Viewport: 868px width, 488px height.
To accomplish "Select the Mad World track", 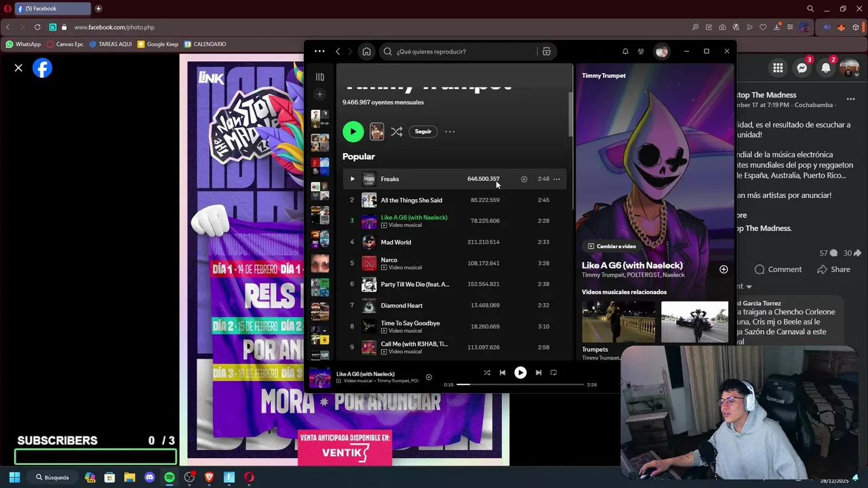I will coord(395,242).
